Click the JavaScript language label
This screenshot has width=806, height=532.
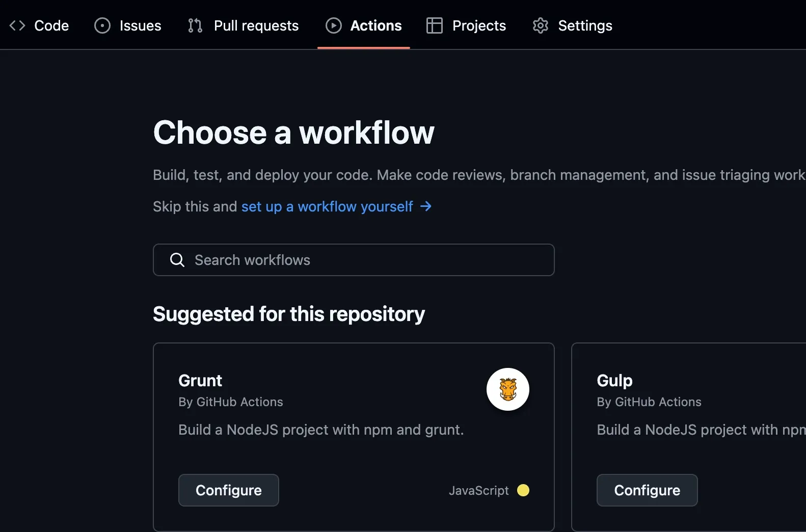click(479, 490)
